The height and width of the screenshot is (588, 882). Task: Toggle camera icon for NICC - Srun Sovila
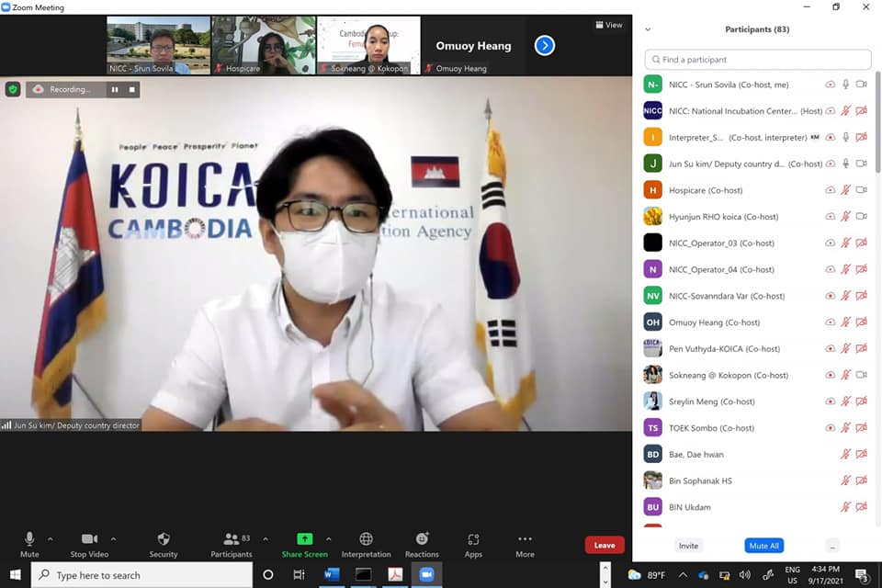(x=861, y=85)
